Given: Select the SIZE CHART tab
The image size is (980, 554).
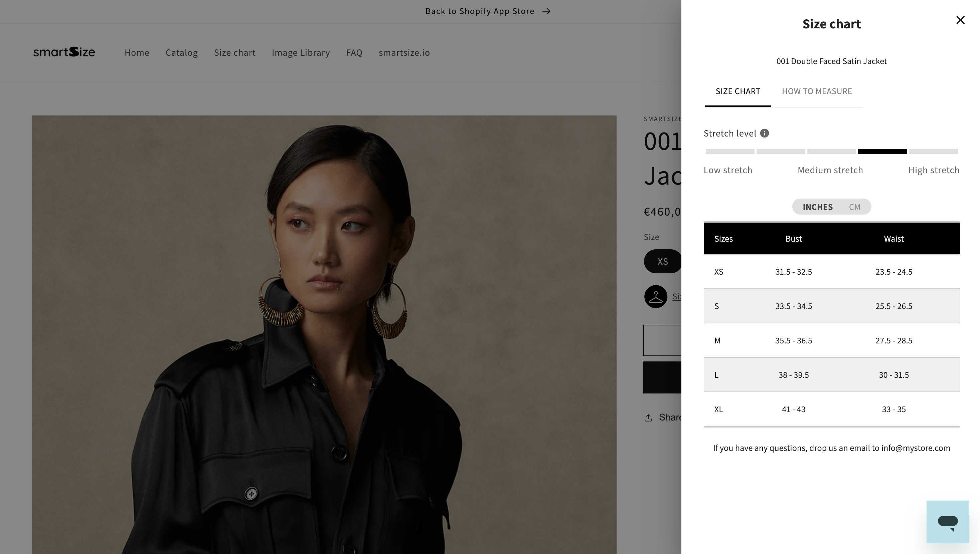Looking at the screenshot, I should (x=738, y=91).
